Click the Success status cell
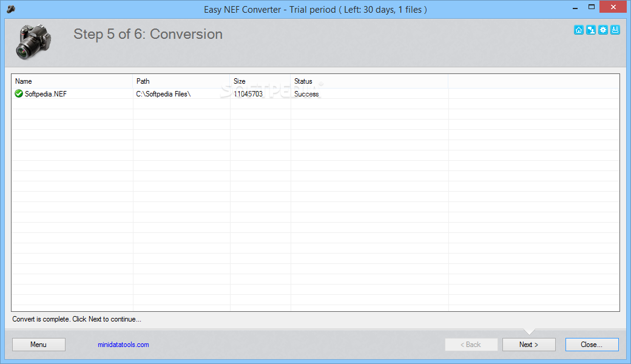The height and width of the screenshot is (364, 631). coord(306,93)
